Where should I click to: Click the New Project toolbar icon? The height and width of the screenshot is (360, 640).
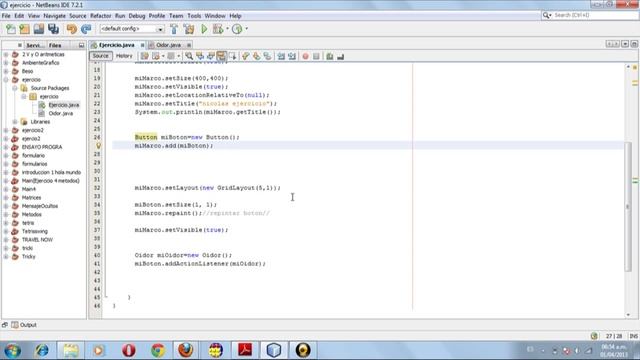[x=24, y=29]
